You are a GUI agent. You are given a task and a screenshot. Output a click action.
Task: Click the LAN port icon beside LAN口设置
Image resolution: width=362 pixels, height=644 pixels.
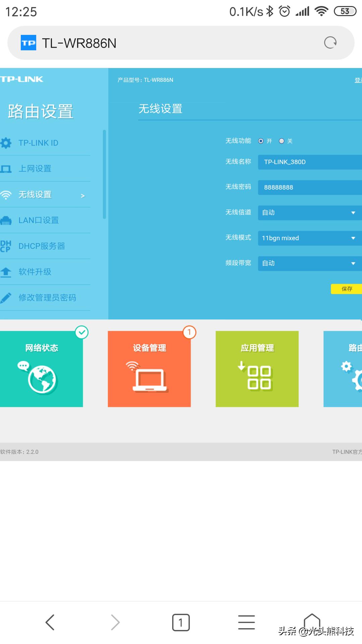coord(6,220)
